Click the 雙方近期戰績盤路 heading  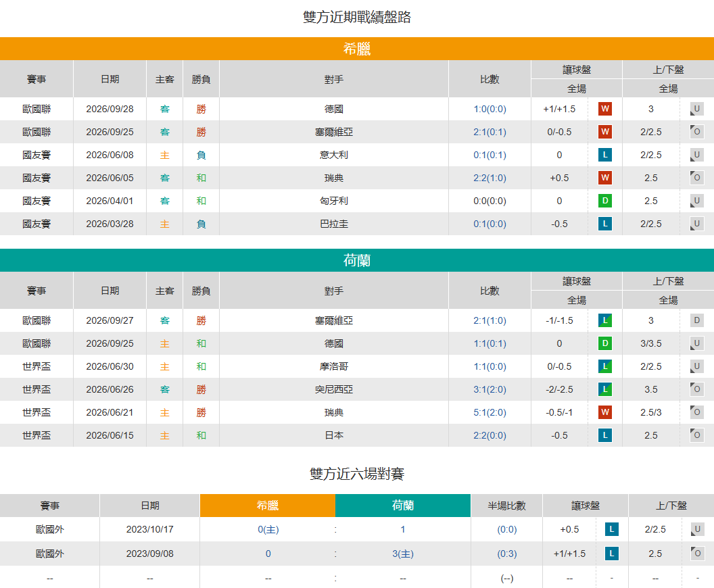coord(357,18)
